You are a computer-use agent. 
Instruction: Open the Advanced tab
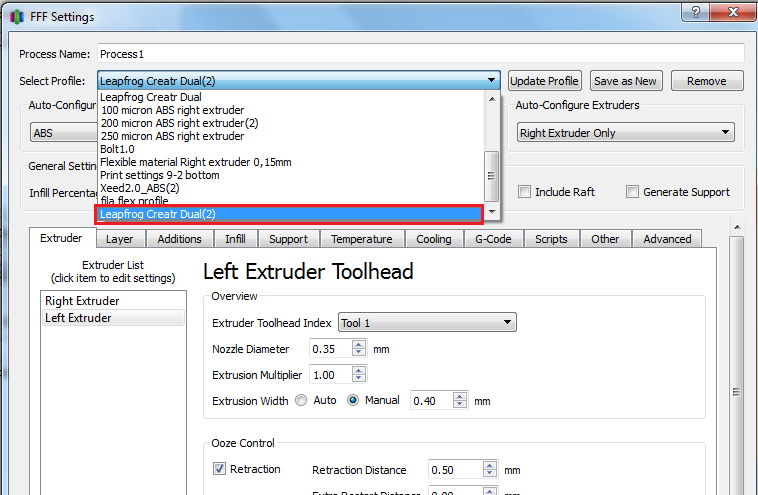click(667, 239)
